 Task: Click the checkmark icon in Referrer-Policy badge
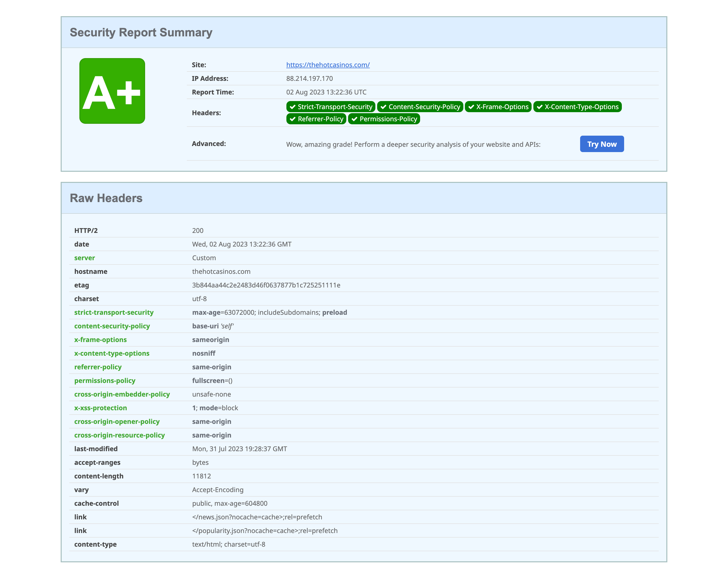292,119
